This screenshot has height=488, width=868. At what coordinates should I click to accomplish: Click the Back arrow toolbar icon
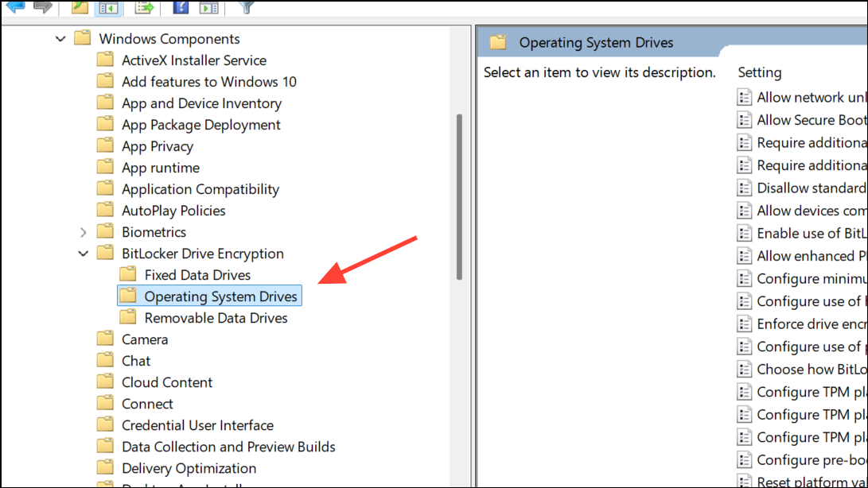pos(15,6)
